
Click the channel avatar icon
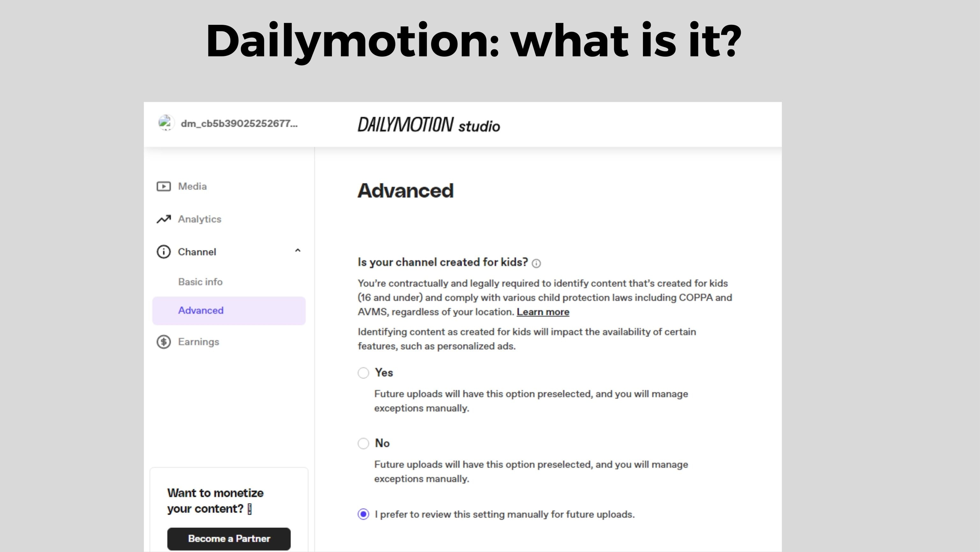(165, 123)
